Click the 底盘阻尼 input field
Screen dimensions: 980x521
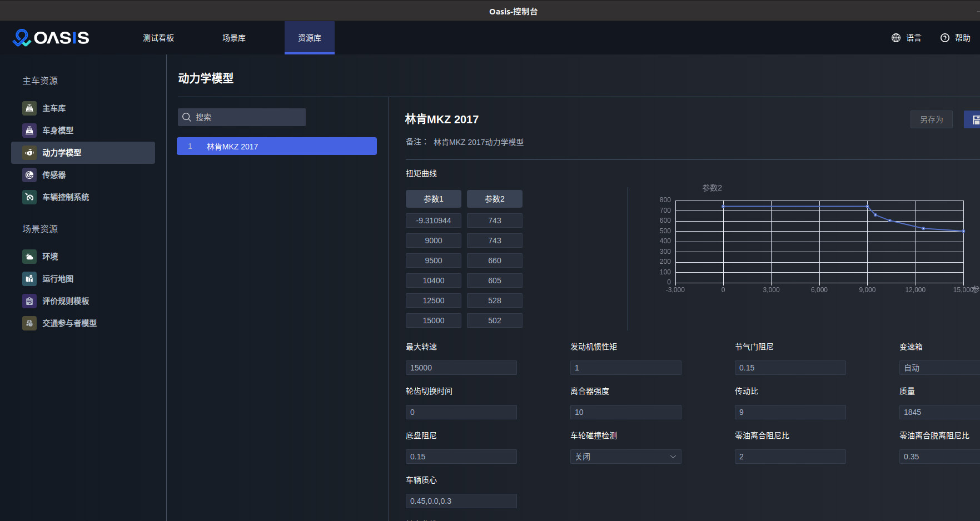click(461, 457)
